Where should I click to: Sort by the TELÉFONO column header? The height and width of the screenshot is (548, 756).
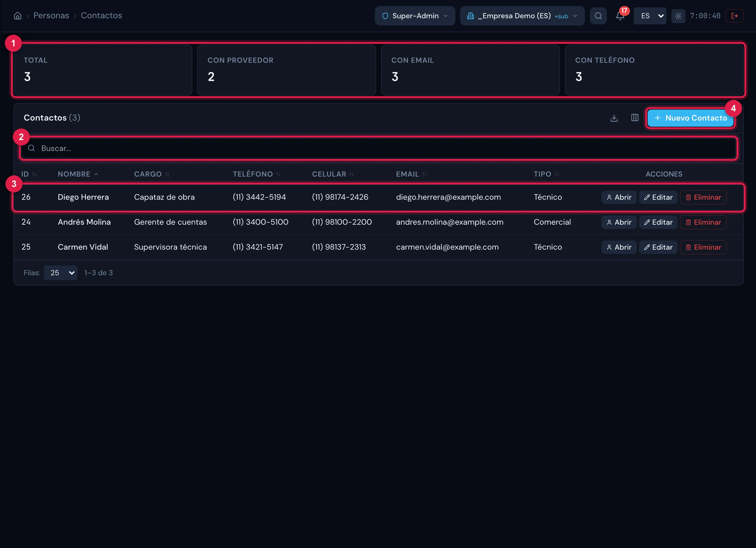tap(257, 174)
